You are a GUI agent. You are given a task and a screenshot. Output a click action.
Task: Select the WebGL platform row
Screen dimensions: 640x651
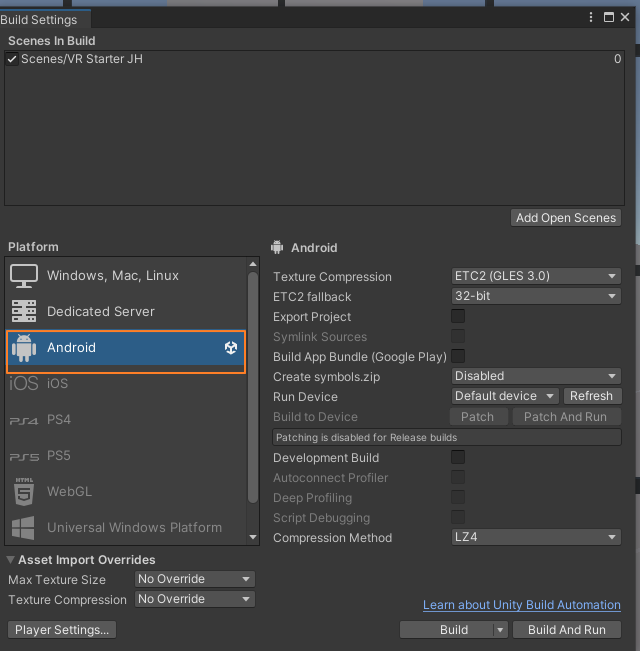(x=126, y=492)
